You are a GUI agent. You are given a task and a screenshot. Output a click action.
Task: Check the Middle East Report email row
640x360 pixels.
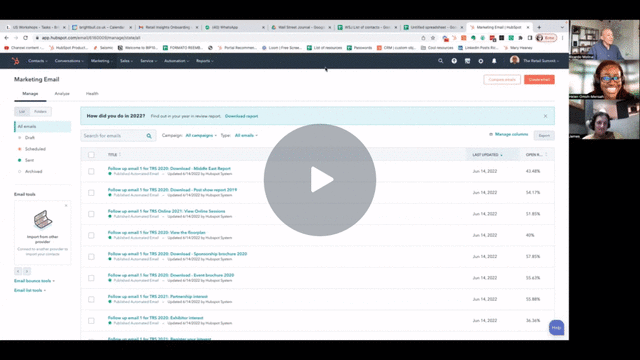91,171
